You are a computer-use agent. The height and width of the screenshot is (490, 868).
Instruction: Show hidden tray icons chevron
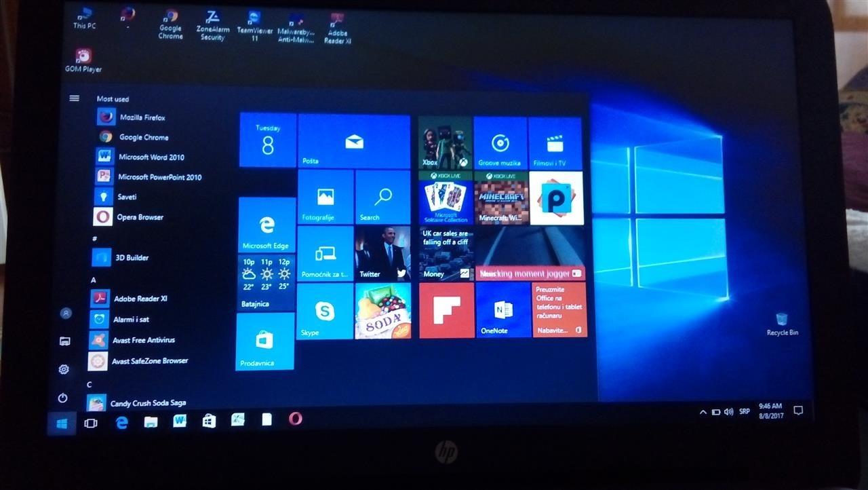coord(703,412)
